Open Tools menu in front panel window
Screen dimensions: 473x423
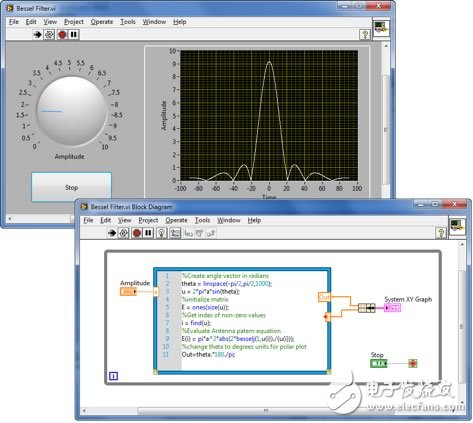point(128,22)
